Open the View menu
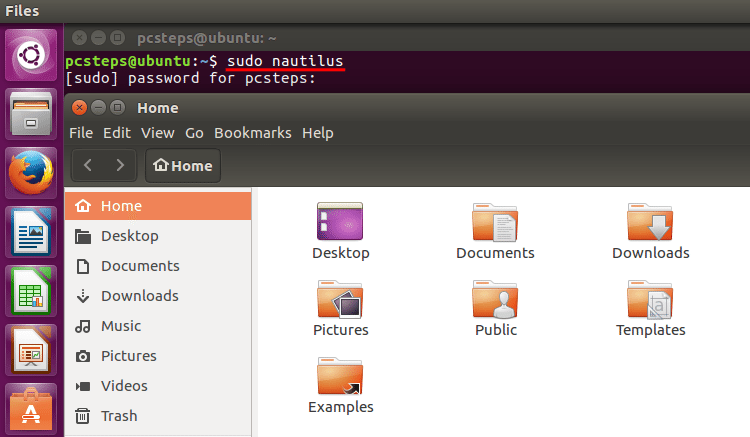 [157, 133]
